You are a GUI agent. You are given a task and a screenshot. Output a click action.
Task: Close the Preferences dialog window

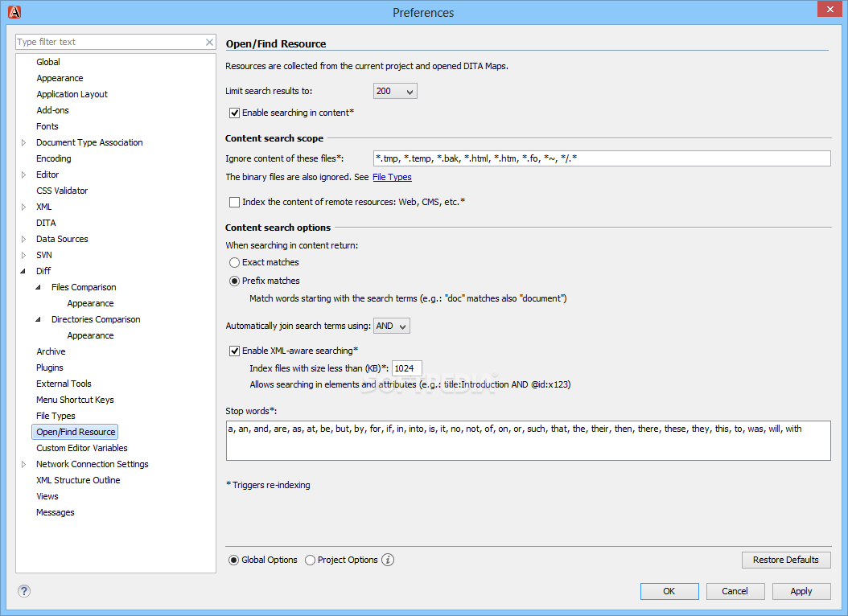(829, 9)
